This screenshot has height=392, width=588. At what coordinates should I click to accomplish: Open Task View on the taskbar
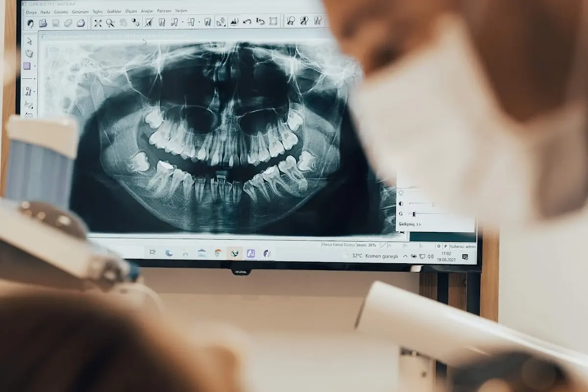(152, 252)
